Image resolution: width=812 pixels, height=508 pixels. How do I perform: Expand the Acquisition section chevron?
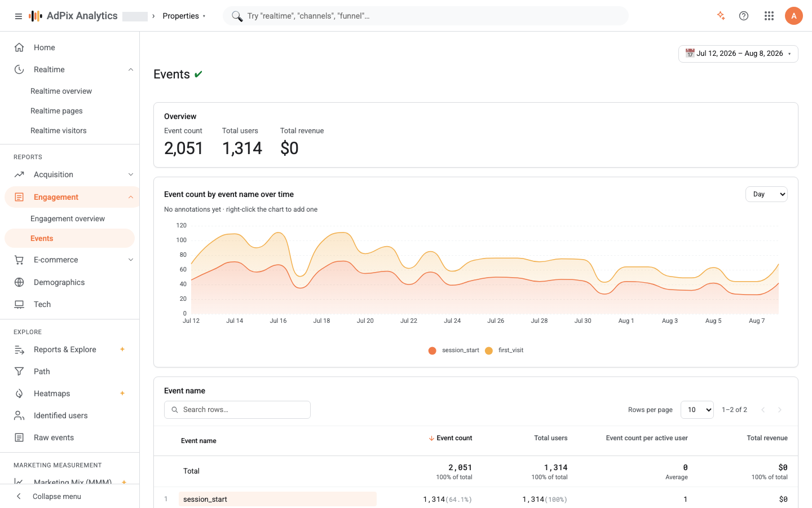pyautogui.click(x=131, y=174)
